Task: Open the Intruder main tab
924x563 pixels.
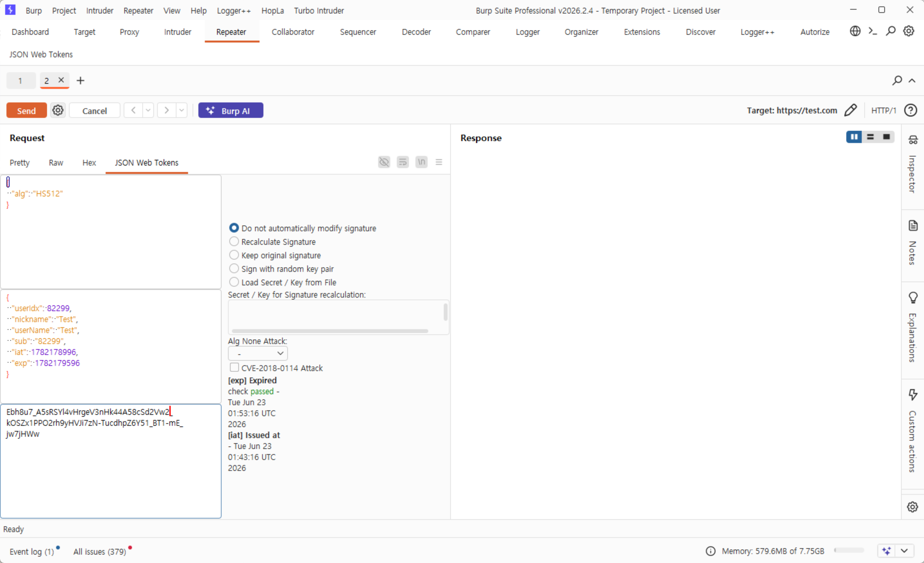Action: (x=177, y=32)
